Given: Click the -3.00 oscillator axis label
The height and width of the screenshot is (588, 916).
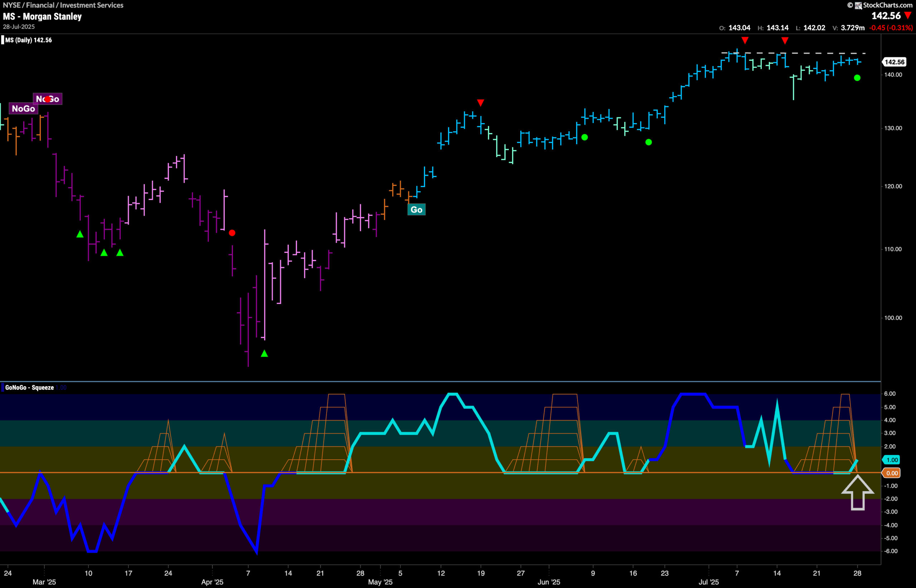Looking at the screenshot, I should 890,511.
